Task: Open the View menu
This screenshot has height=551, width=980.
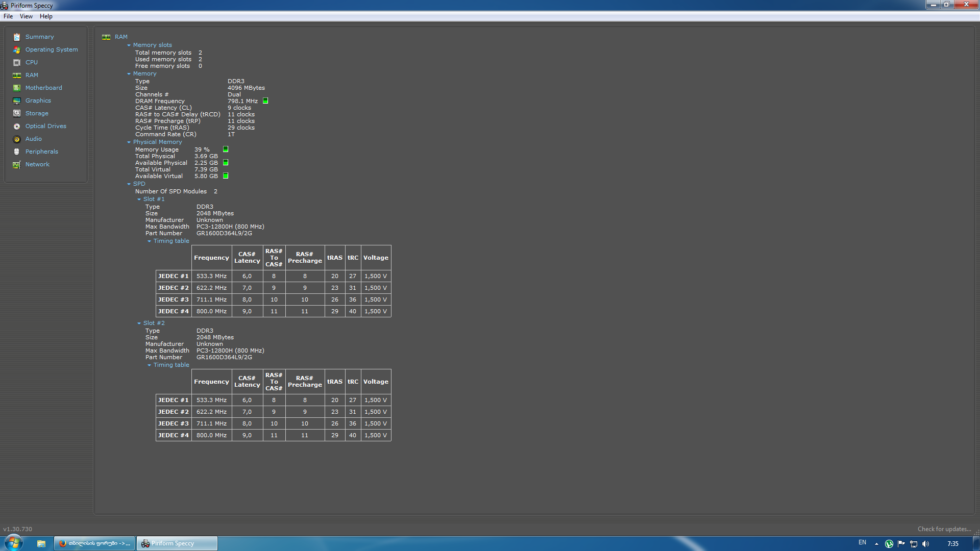Action: (x=26, y=16)
